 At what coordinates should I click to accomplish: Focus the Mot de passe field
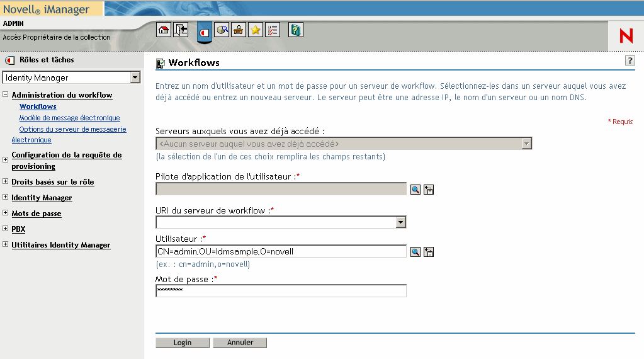[x=281, y=291]
